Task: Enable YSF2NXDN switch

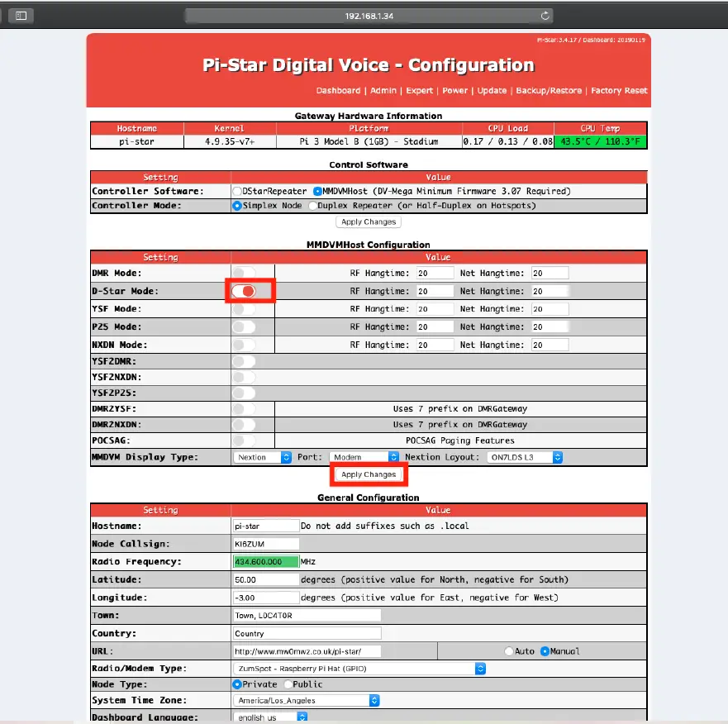Action: click(x=244, y=377)
